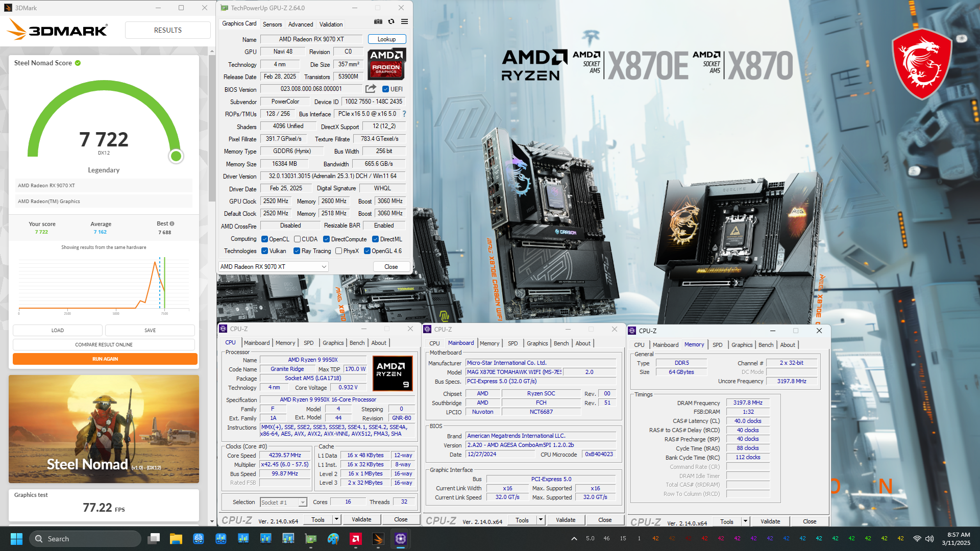Click the BIOS share/export arrow icon
Screen dimensions: 980x551
(371, 89)
